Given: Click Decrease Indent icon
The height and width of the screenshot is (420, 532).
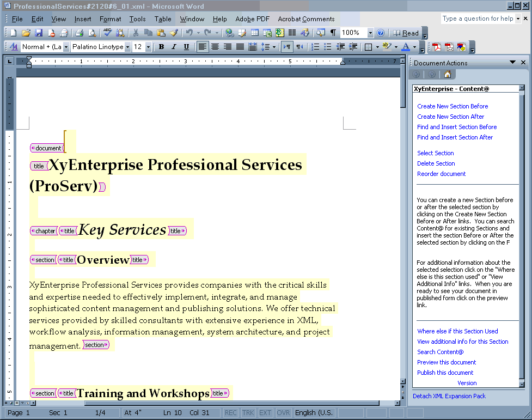Looking at the screenshot, I should click(340, 47).
